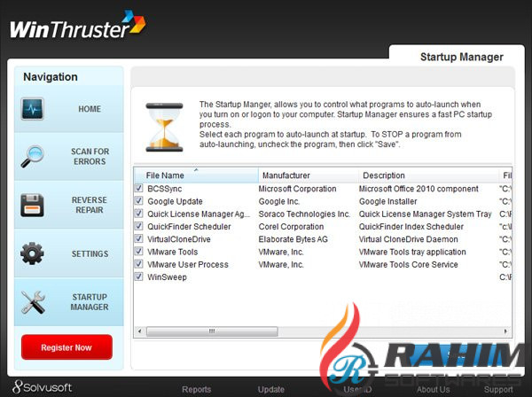Click horizontal scrollbar right arrow

[x=505, y=331]
